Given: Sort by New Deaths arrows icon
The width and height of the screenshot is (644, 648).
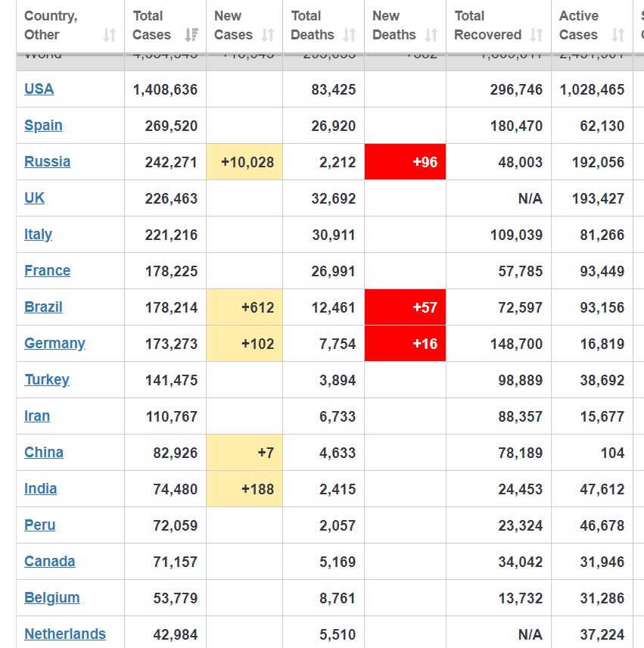Looking at the screenshot, I should pyautogui.click(x=431, y=35).
